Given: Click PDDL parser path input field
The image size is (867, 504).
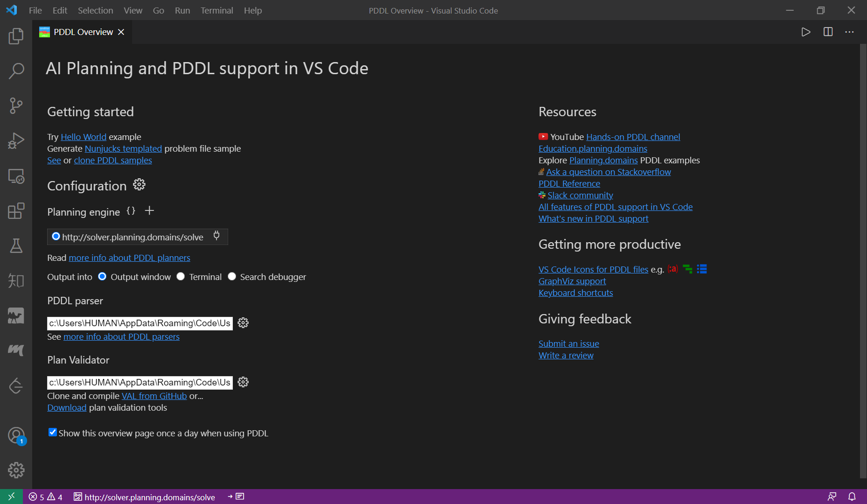Looking at the screenshot, I should click(140, 323).
